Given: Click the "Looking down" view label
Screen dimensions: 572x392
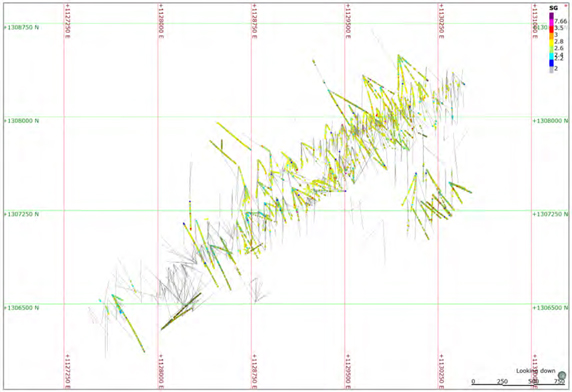Looking at the screenshot, I should coord(536,371).
